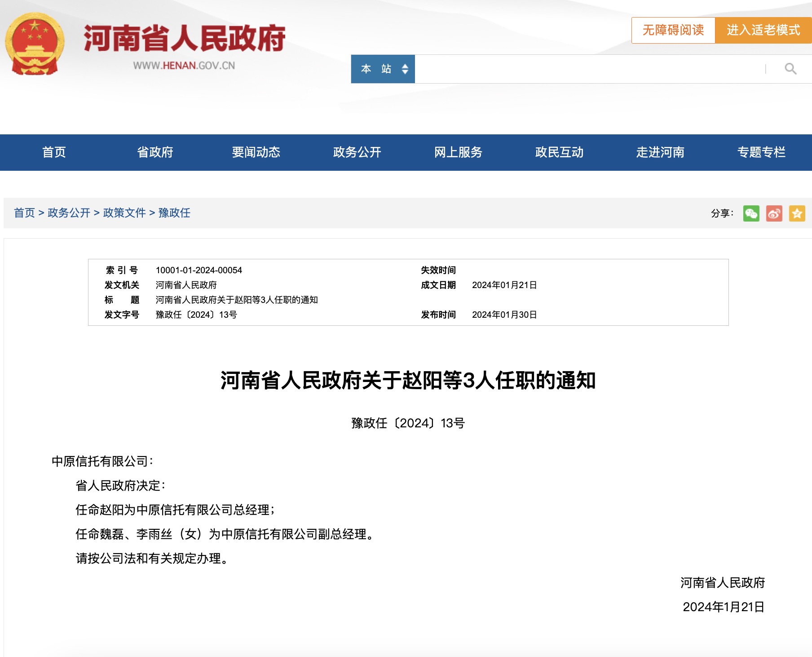The height and width of the screenshot is (657, 812).
Task: Click the 首页 breadcrumb link
Action: pyautogui.click(x=24, y=213)
